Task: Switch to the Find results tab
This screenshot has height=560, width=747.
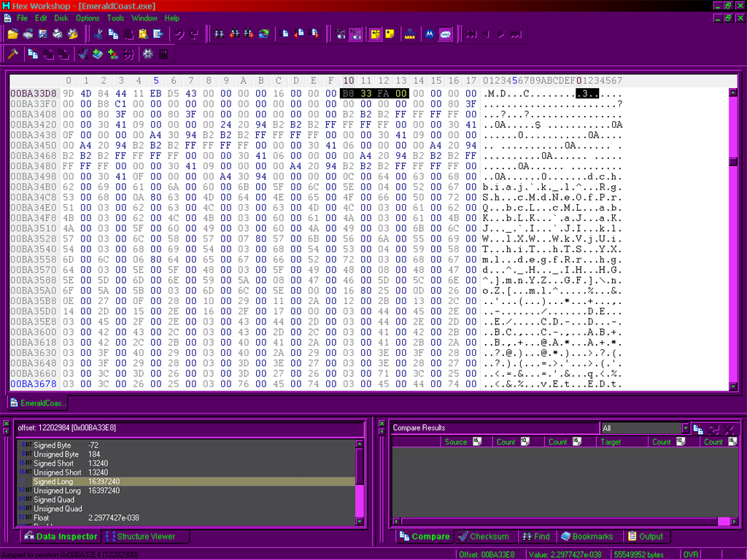Action: tap(536, 536)
